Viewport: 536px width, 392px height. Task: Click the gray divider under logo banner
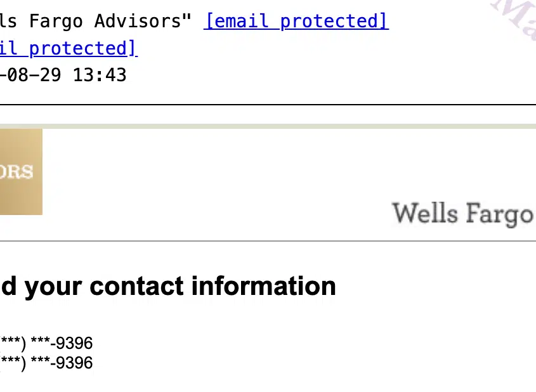268,241
